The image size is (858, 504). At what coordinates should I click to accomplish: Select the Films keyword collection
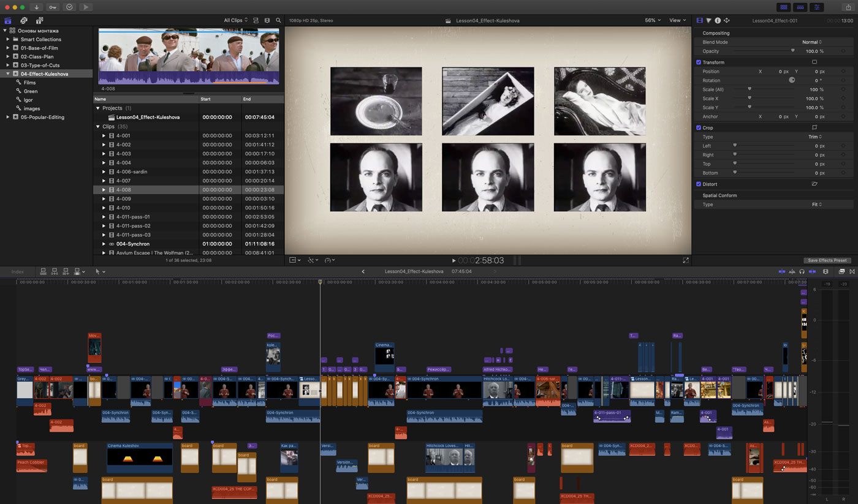[x=29, y=83]
